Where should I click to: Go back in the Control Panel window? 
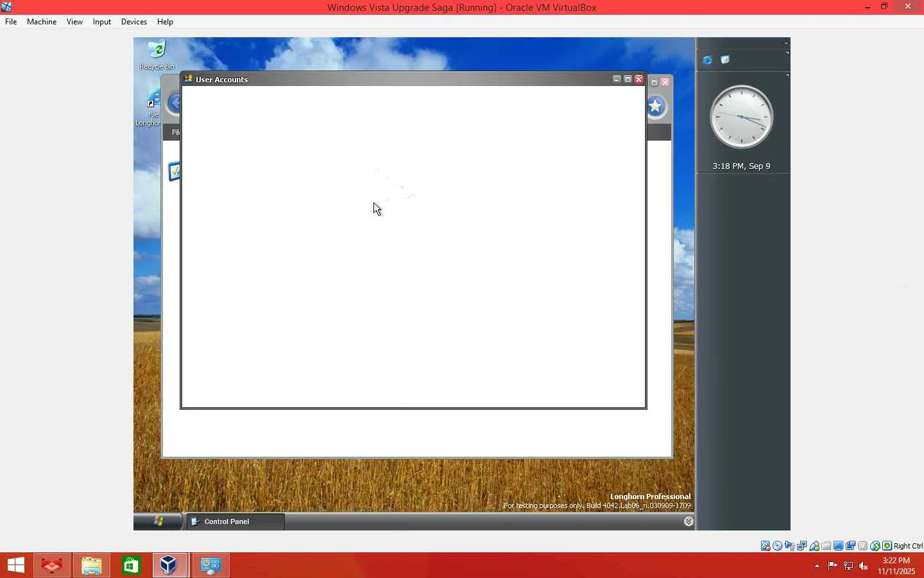pyautogui.click(x=173, y=104)
